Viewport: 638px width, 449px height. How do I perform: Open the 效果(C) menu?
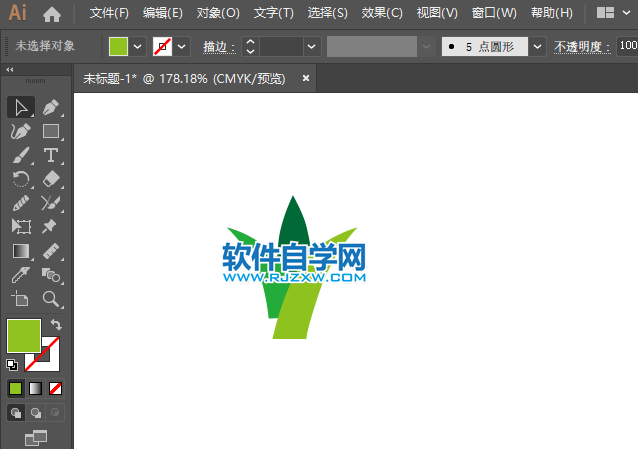382,13
